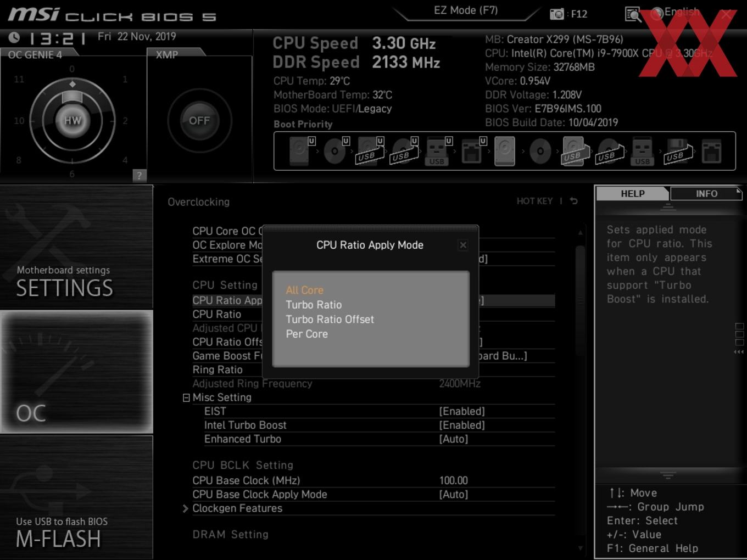Viewport: 747px width, 560px height.
Task: Open the SETTINGS motherboard settings panel
Action: (76, 247)
